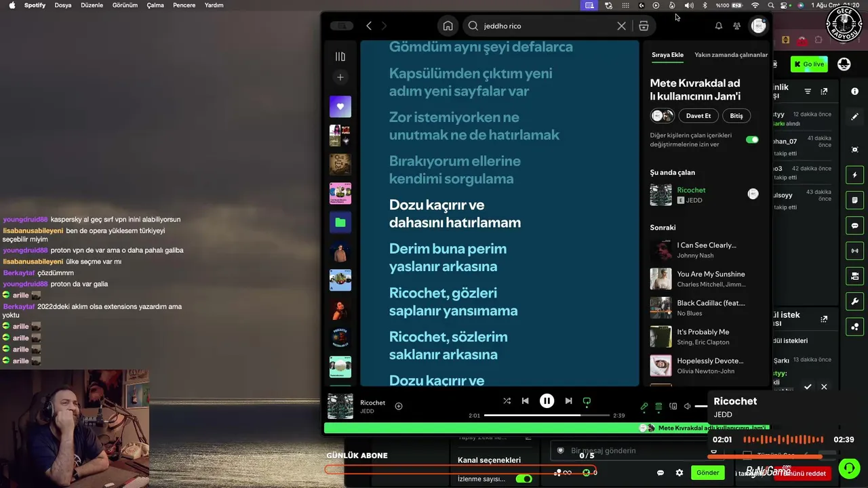The image size is (868, 488).
Task: Open Friend Activity icon
Action: [737, 26]
